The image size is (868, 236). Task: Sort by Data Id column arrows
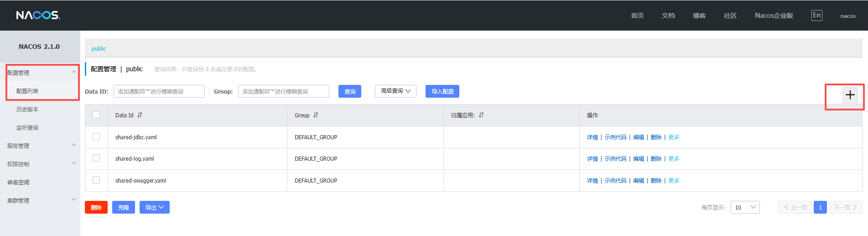pos(140,115)
